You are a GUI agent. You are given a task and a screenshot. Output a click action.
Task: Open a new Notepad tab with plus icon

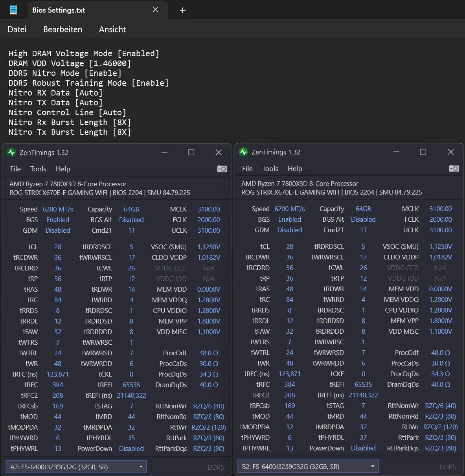pyautogui.click(x=182, y=11)
